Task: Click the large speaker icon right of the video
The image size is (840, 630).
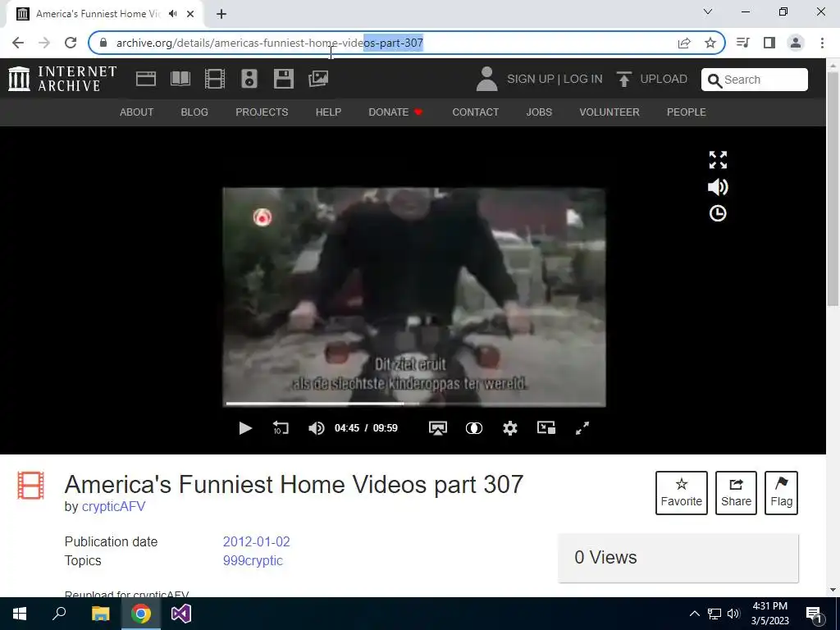Action: pos(718,187)
